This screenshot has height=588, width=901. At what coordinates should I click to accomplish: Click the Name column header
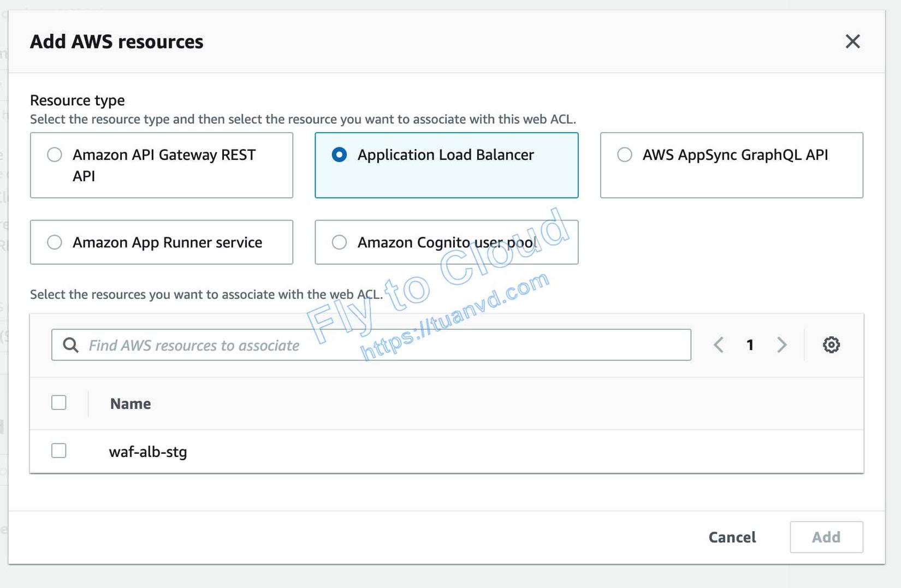tap(131, 404)
